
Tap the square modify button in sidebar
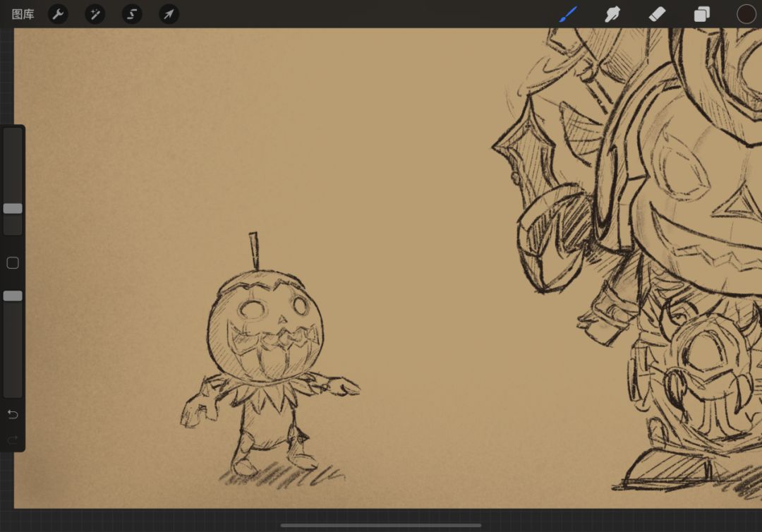click(13, 263)
